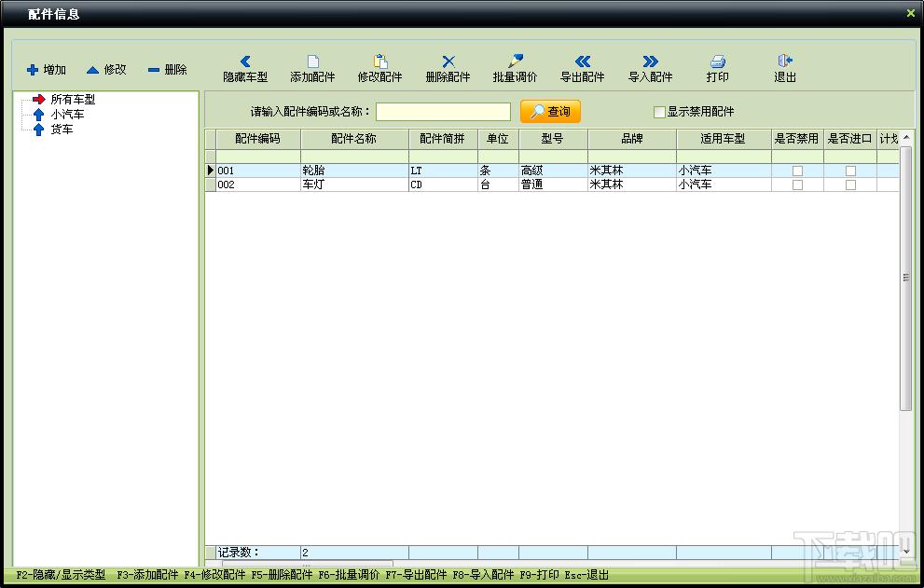Toggle 是否禁用 checkbox for row 002
924x588 pixels.
[x=797, y=185]
